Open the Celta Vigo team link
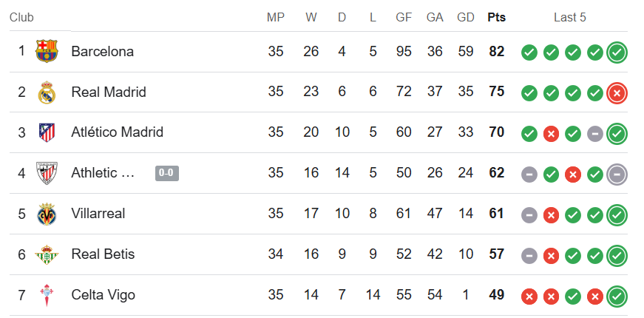The height and width of the screenshot is (318, 644). (103, 294)
